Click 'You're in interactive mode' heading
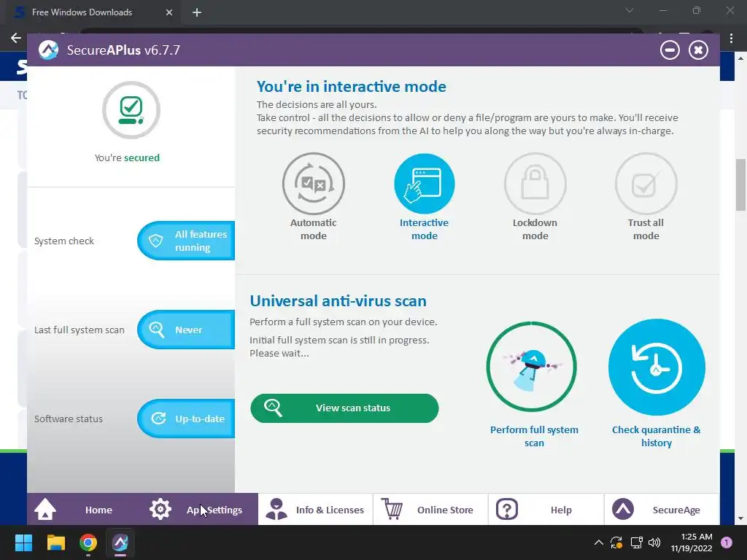 click(352, 87)
